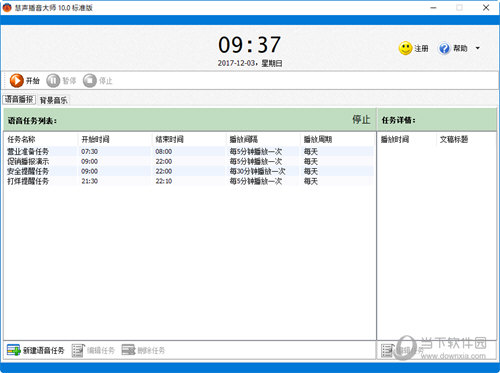Viewport: 500px width, 373px height.
Task: Click the 暂停 pause button
Action: [x=61, y=81]
